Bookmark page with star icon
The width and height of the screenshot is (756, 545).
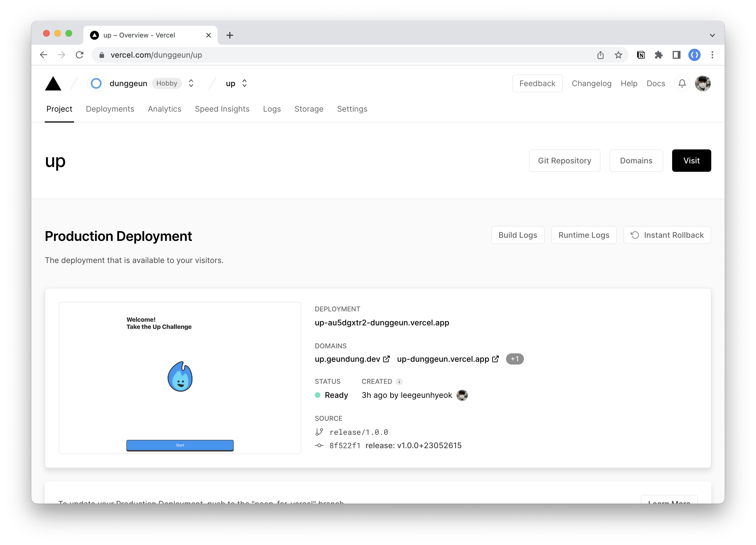point(618,55)
